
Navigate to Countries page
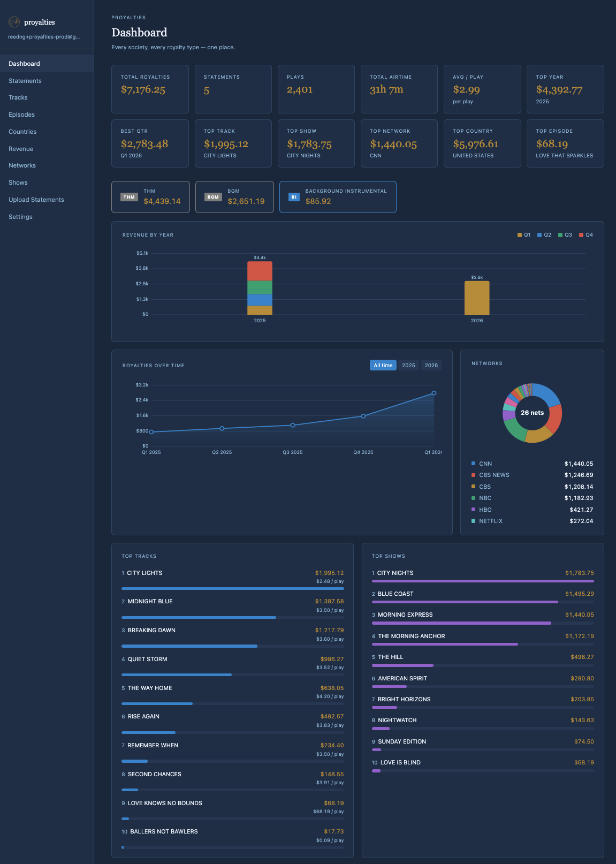click(47, 132)
